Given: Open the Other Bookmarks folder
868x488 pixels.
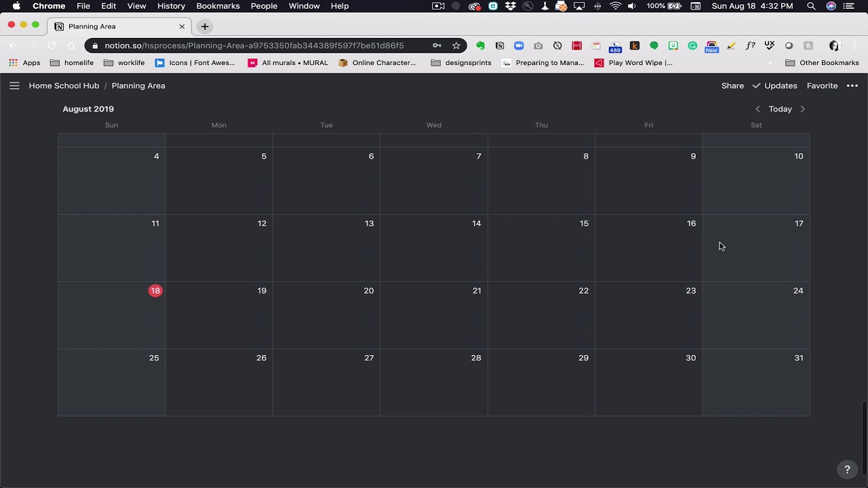Looking at the screenshot, I should (x=822, y=63).
